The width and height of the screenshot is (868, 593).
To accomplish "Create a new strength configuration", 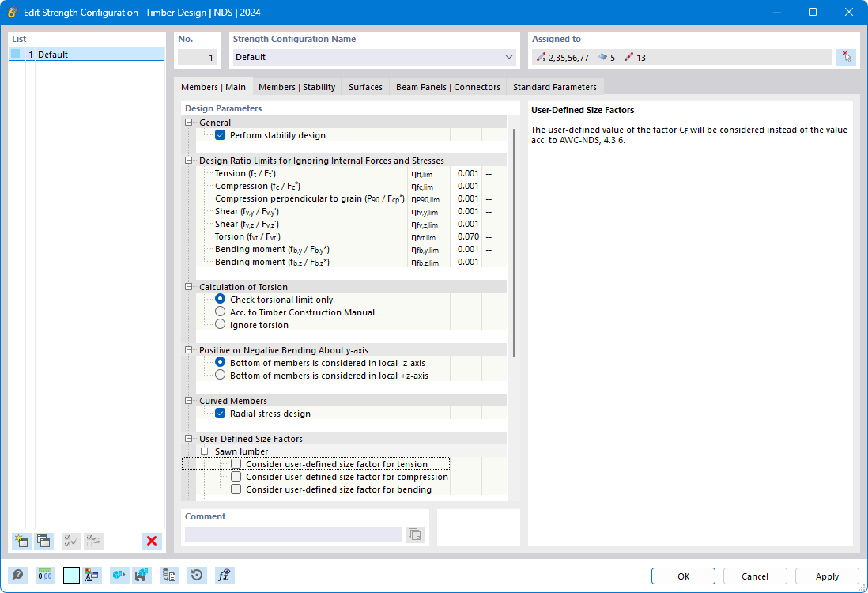I will (x=21, y=541).
